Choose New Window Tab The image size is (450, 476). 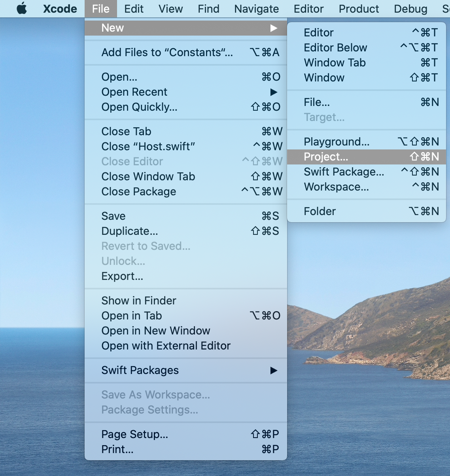(x=367, y=63)
